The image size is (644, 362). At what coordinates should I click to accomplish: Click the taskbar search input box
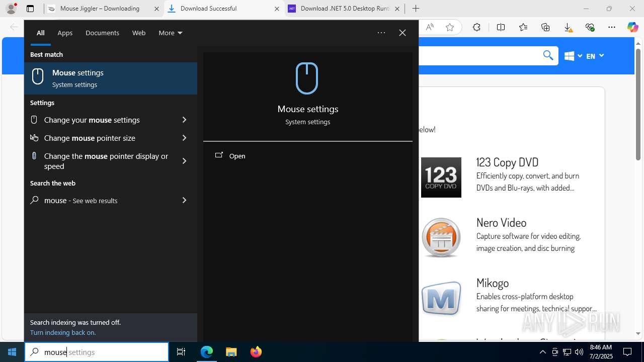(x=97, y=352)
